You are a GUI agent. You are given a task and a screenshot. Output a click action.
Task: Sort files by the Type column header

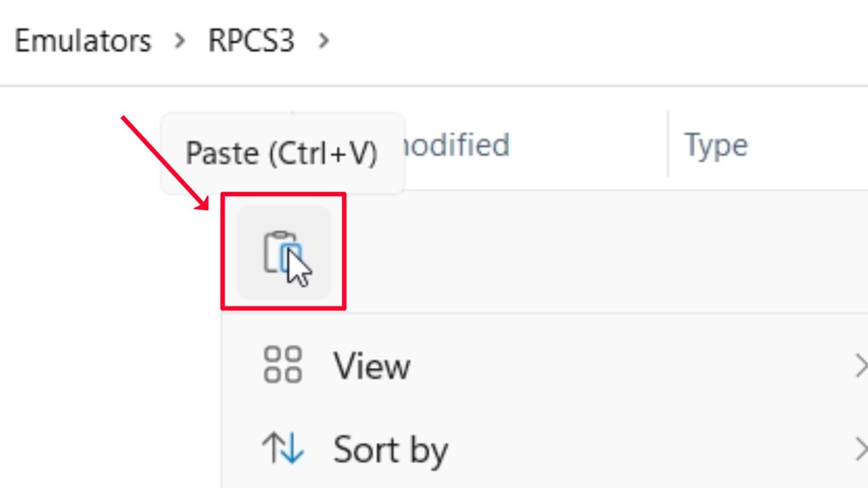[x=716, y=145]
